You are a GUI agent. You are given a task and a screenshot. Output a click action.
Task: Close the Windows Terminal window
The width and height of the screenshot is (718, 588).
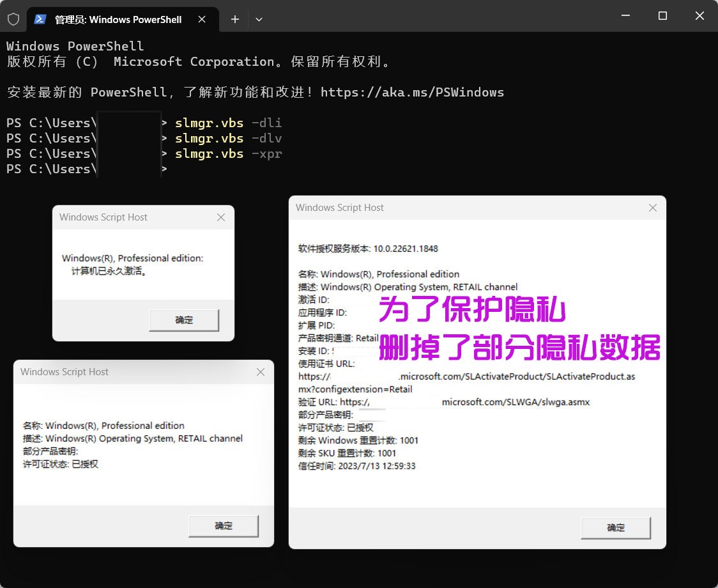click(699, 15)
